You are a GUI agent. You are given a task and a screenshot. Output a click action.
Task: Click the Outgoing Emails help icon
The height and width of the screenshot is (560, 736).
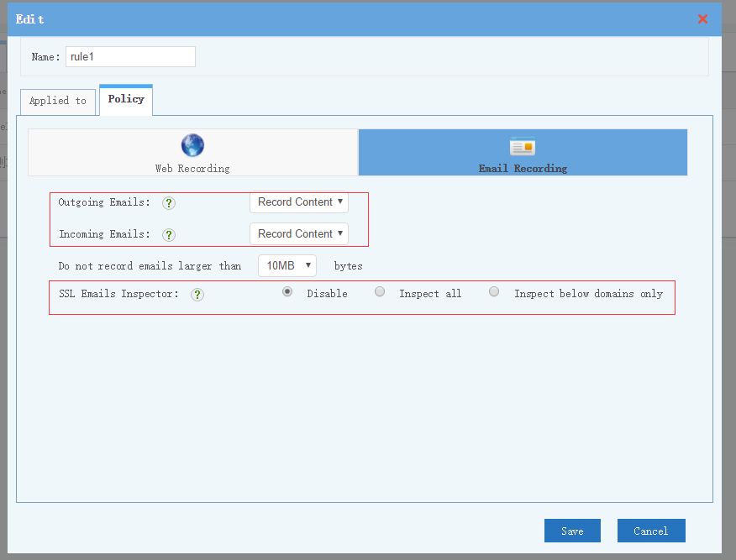pos(169,203)
